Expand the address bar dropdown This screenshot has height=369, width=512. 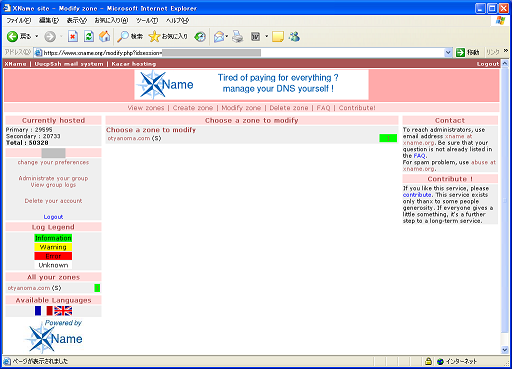point(448,52)
